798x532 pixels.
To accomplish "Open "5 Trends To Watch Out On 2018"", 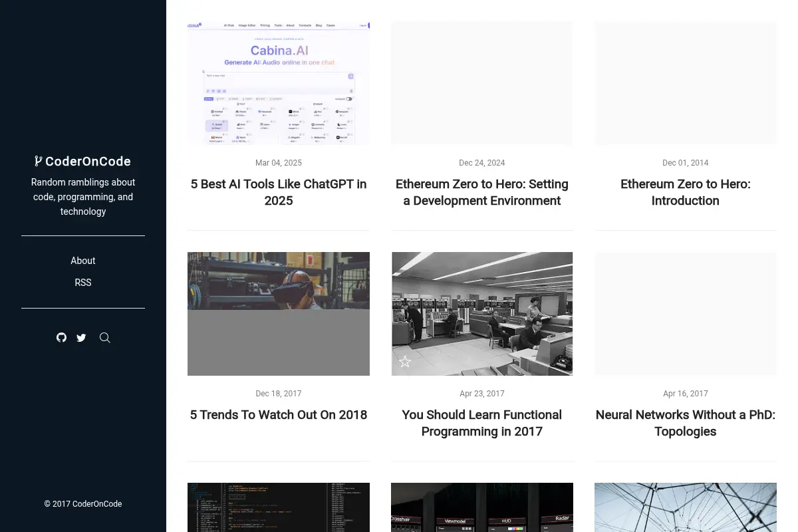I will (x=279, y=415).
